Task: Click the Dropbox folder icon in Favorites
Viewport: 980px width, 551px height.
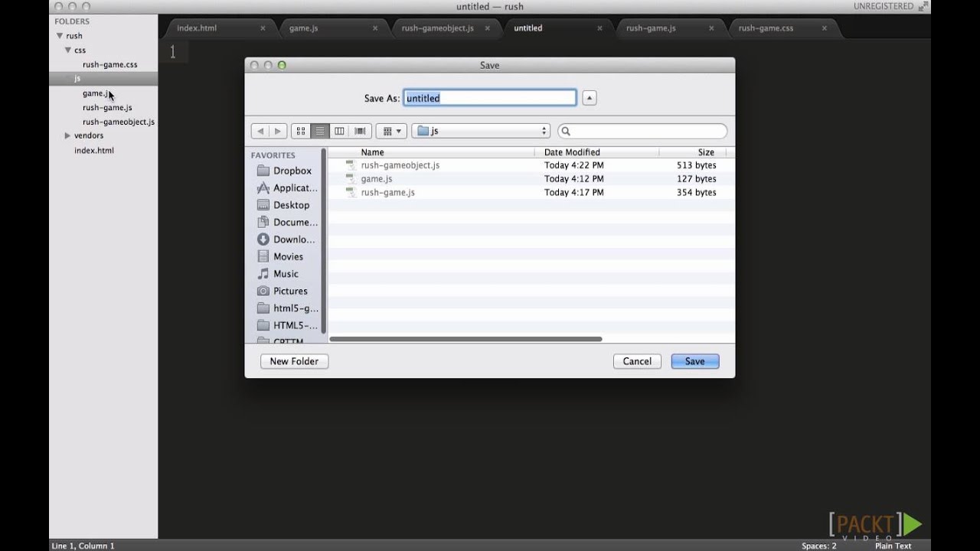Action: pos(263,171)
